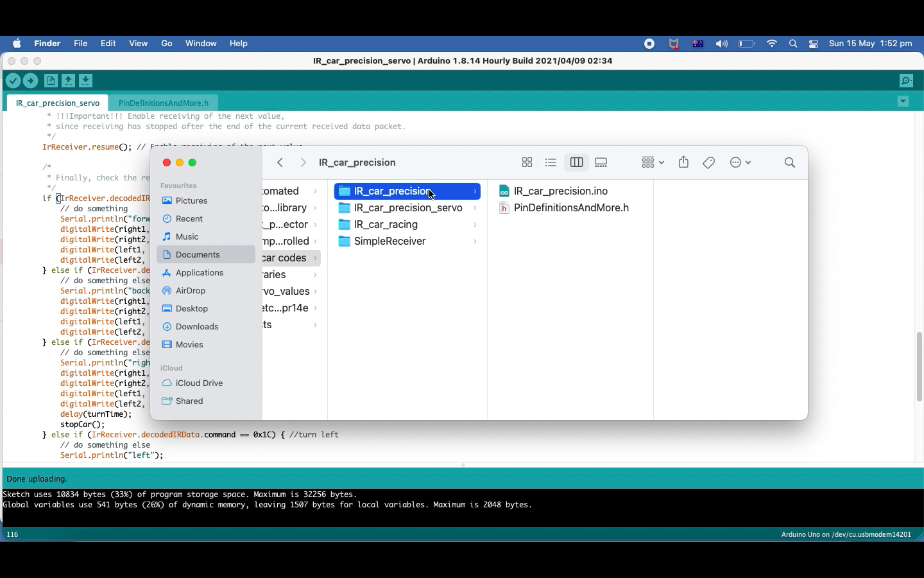Click the 'Done uploading.' status text
Screen dimensions: 924x578
point(37,479)
